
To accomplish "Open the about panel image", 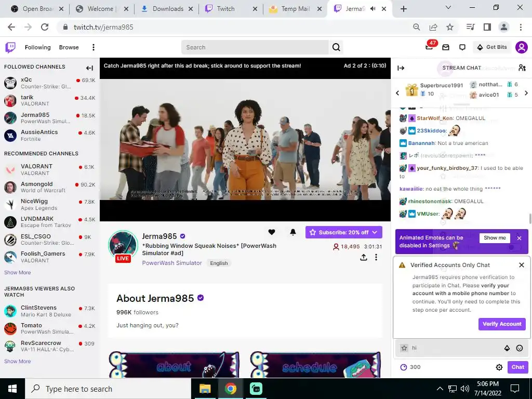I will (174, 365).
